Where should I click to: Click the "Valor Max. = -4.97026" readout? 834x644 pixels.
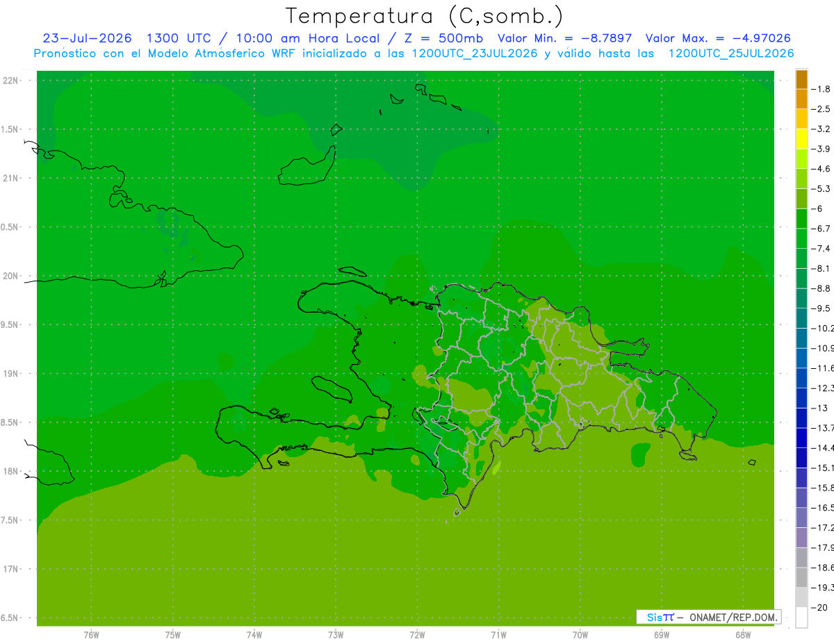click(x=718, y=38)
